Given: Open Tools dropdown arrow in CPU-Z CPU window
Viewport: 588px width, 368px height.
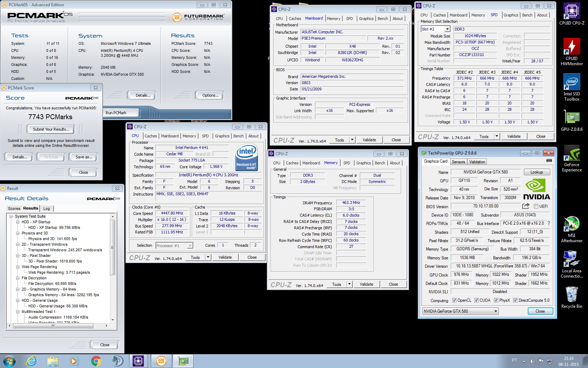Looking at the screenshot, I should click(208, 257).
